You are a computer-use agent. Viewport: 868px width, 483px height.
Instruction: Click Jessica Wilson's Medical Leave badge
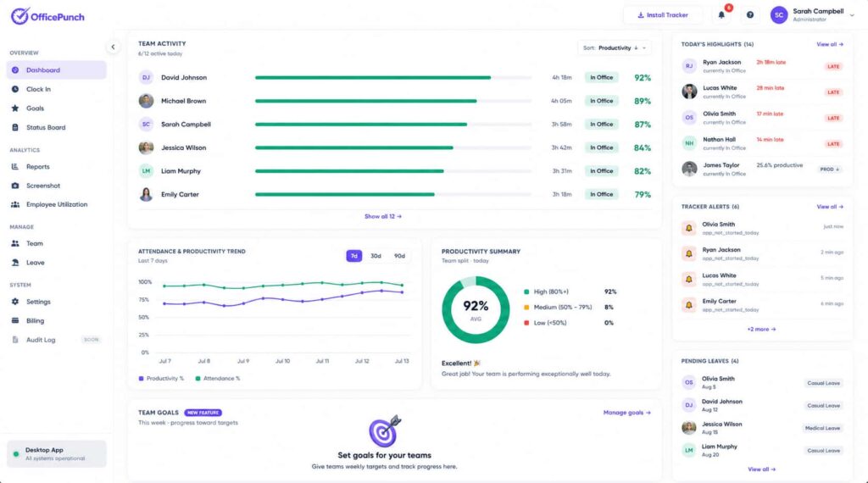pyautogui.click(x=822, y=428)
